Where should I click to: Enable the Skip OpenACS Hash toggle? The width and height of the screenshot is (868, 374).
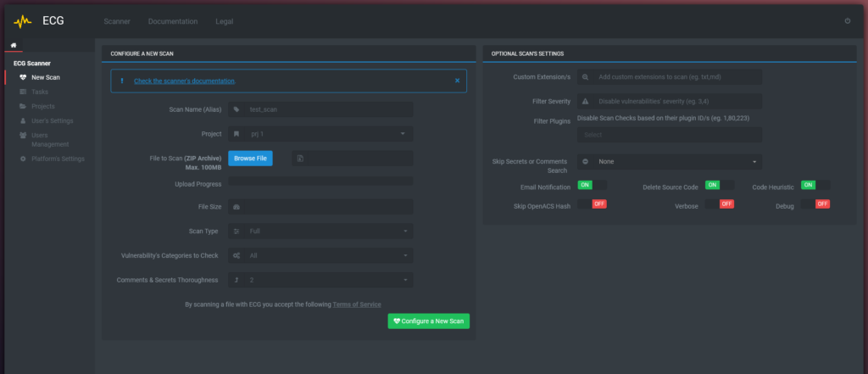[x=592, y=204]
